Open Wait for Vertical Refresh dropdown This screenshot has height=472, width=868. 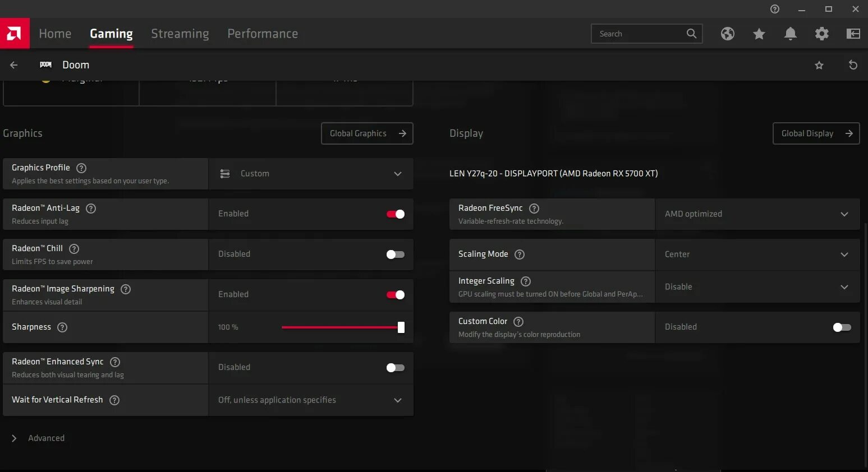tap(311, 400)
